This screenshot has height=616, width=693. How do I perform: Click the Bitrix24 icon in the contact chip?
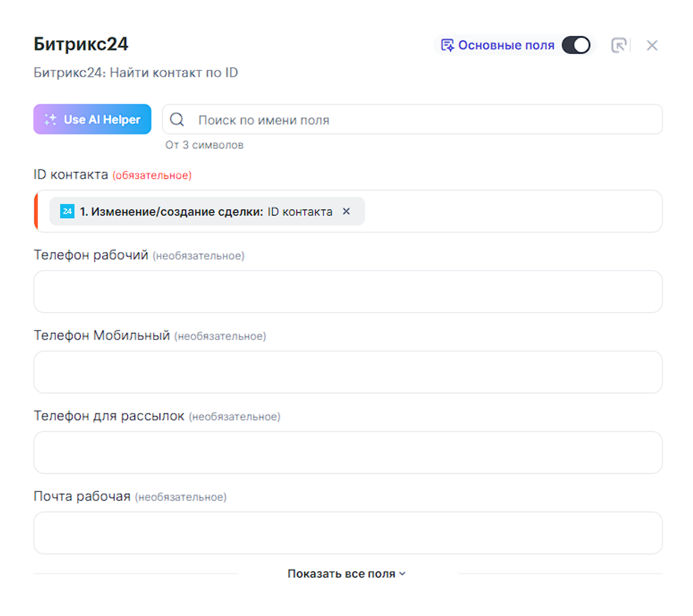click(x=67, y=212)
